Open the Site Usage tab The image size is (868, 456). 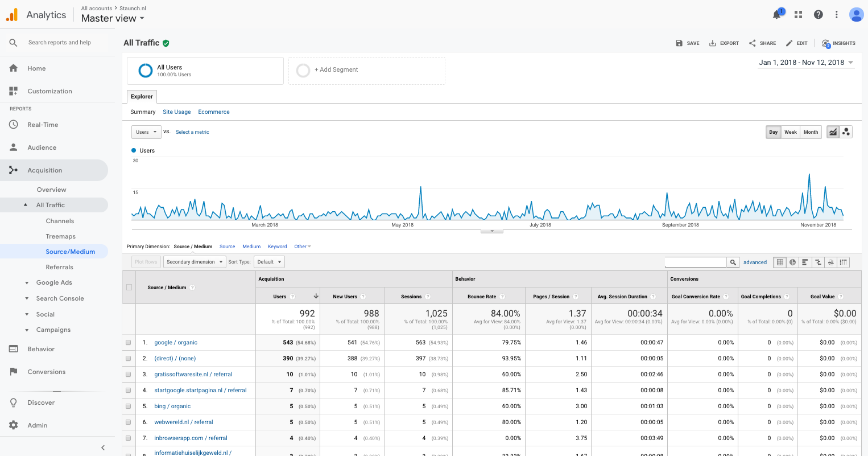tap(176, 112)
